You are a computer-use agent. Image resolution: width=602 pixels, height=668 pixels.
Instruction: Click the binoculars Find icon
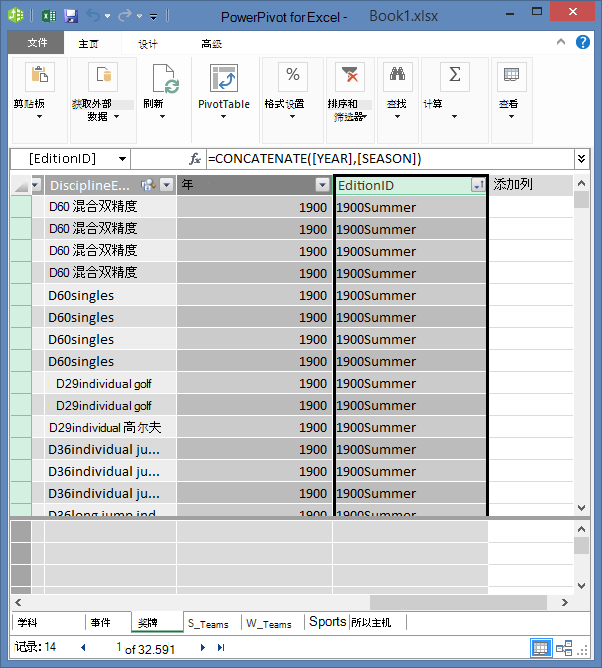tap(397, 76)
